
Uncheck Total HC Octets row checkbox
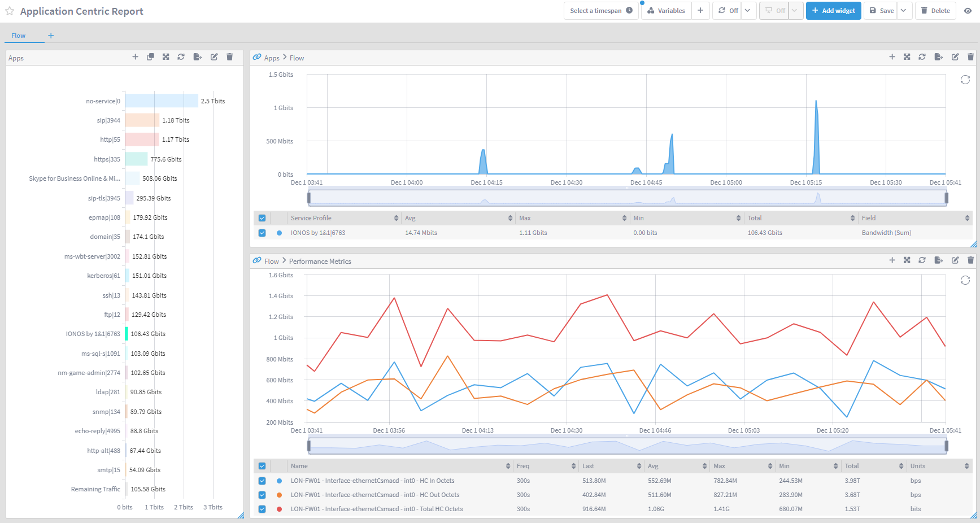262,509
